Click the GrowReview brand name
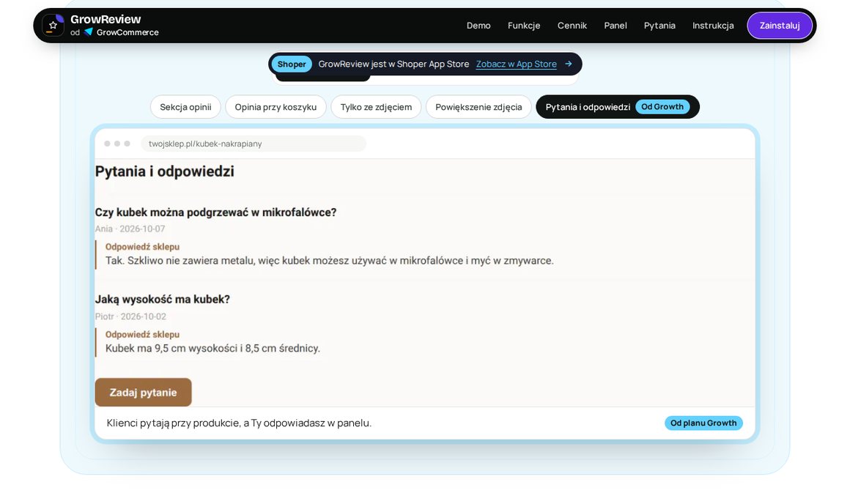The image size is (850, 504). 106,20
